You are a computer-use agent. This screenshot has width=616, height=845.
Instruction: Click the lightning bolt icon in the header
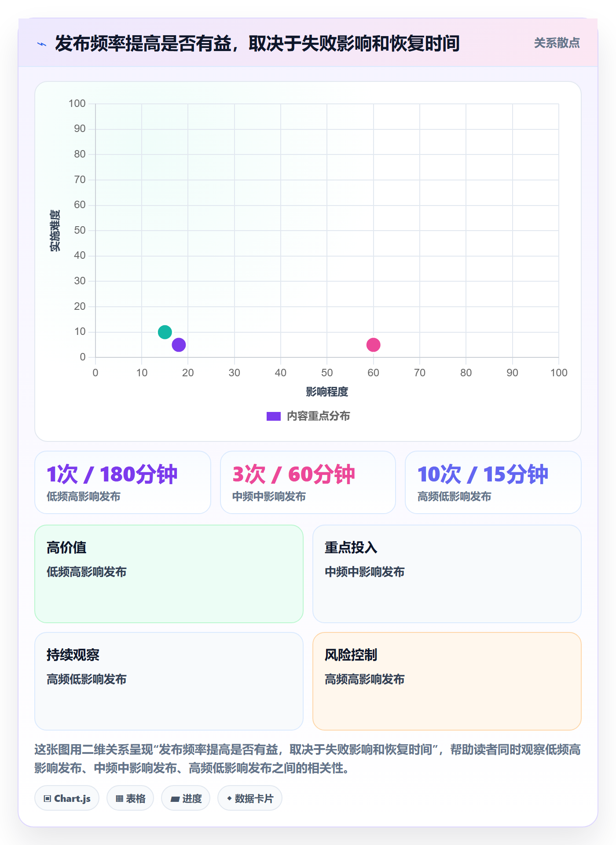click(42, 44)
